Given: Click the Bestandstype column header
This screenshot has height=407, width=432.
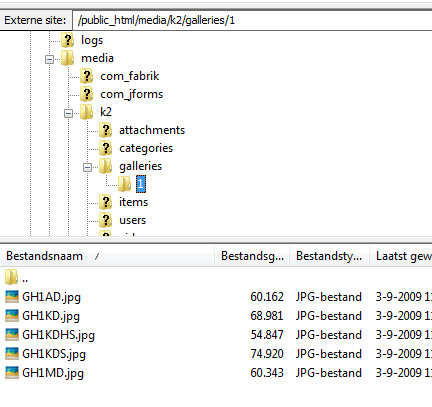Looking at the screenshot, I should 329,256.
